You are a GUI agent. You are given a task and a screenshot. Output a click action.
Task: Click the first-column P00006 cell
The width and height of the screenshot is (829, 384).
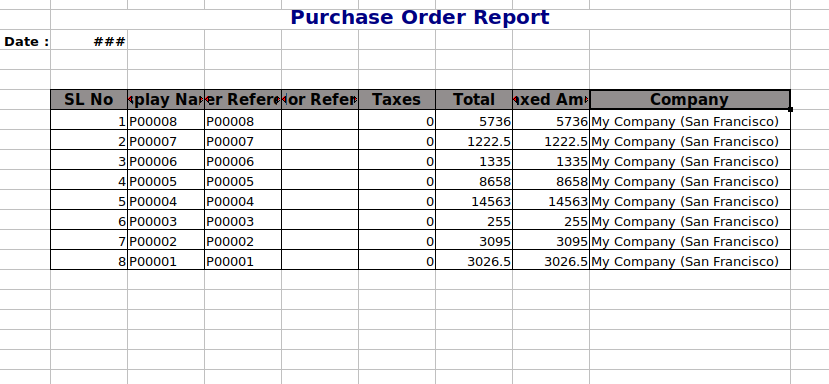coord(166,162)
